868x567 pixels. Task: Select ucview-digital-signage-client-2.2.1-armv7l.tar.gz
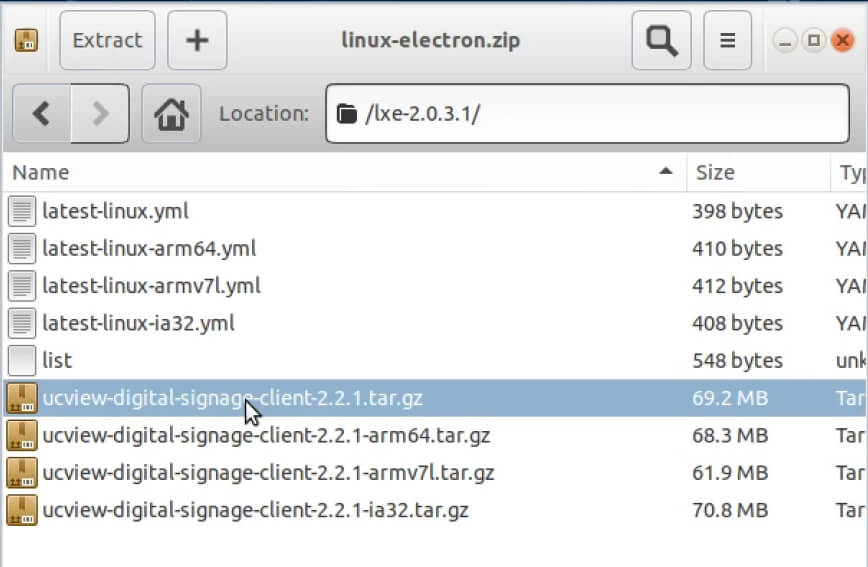click(x=268, y=473)
